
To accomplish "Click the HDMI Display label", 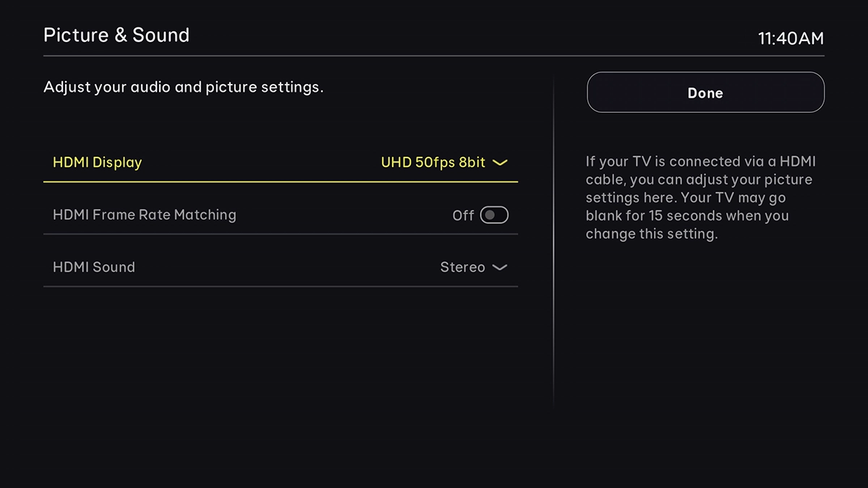I will pos(97,163).
